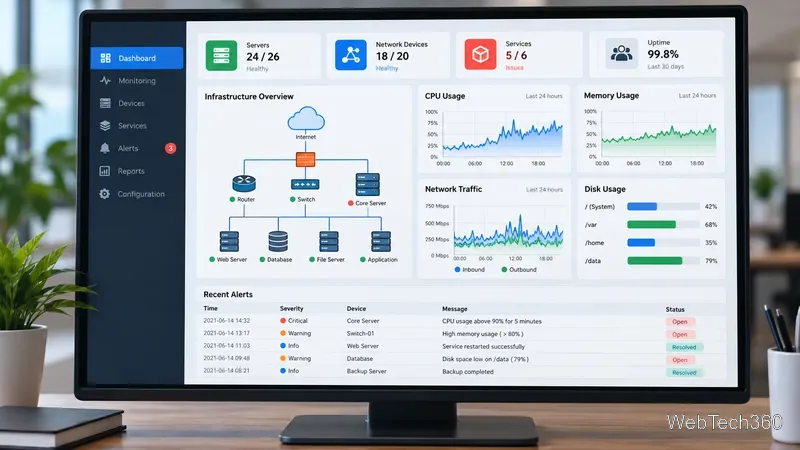The image size is (800, 450).
Task: Click the Alerts bell icon
Action: click(105, 148)
